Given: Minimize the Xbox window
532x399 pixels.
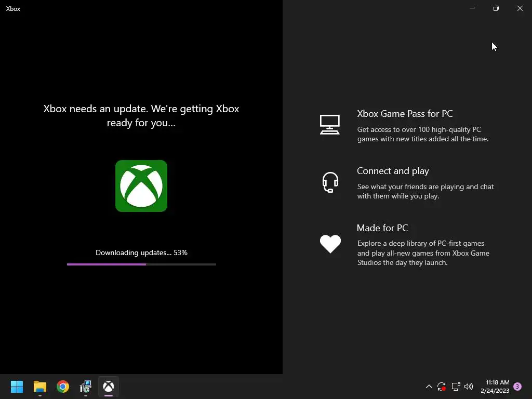Looking at the screenshot, I should point(472,8).
